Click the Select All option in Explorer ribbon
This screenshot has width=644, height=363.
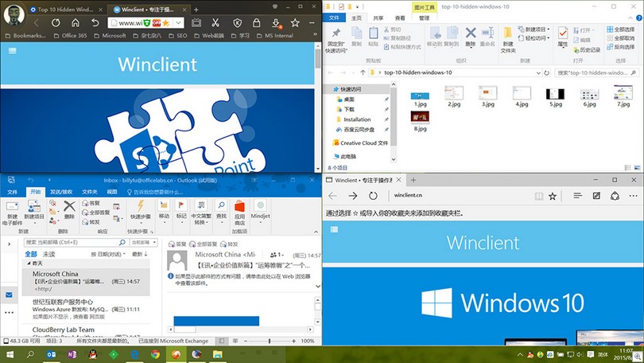(621, 29)
